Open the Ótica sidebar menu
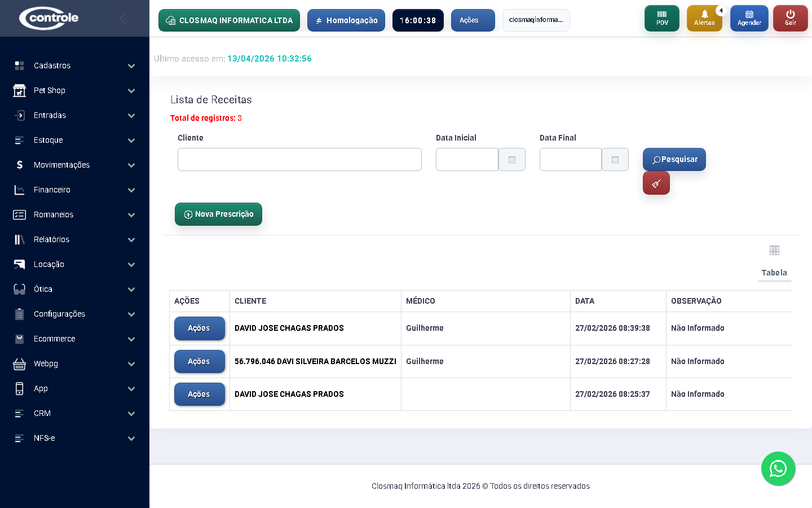The height and width of the screenshot is (508, 812). 74,289
